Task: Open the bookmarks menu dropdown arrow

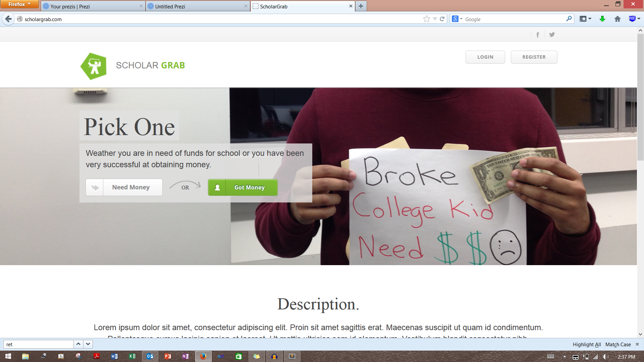Action: pyautogui.click(x=590, y=19)
